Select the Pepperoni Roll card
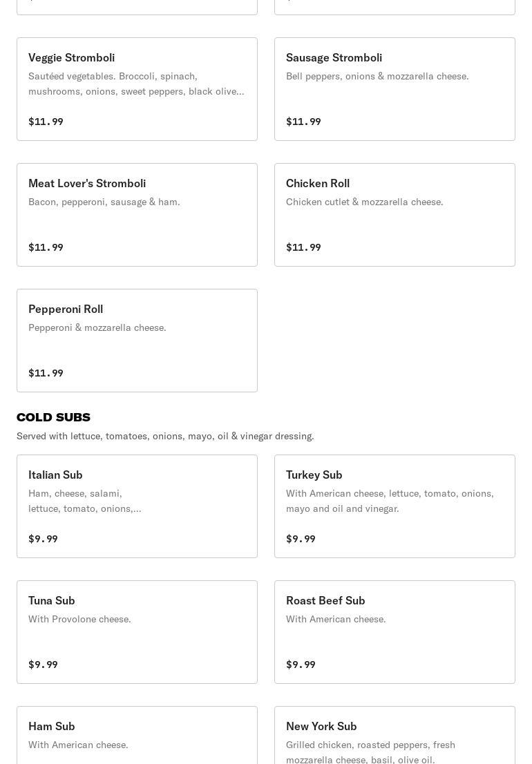 pos(137,341)
